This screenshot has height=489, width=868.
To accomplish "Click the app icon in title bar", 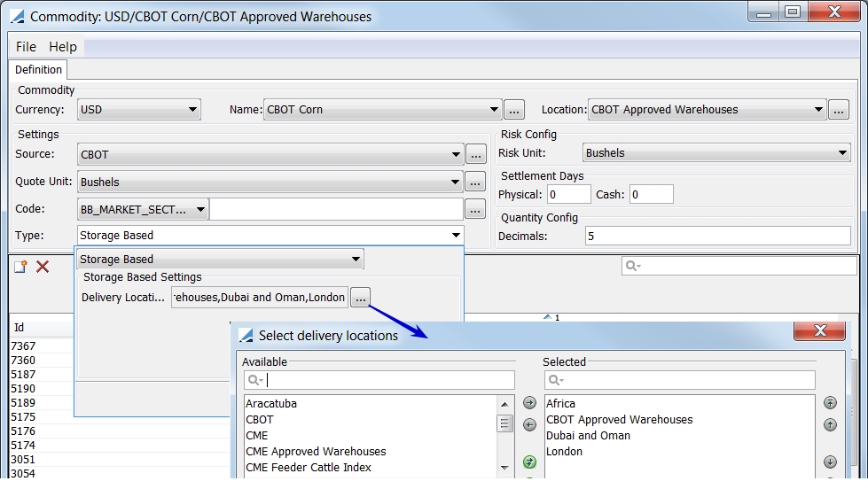I will point(18,17).
